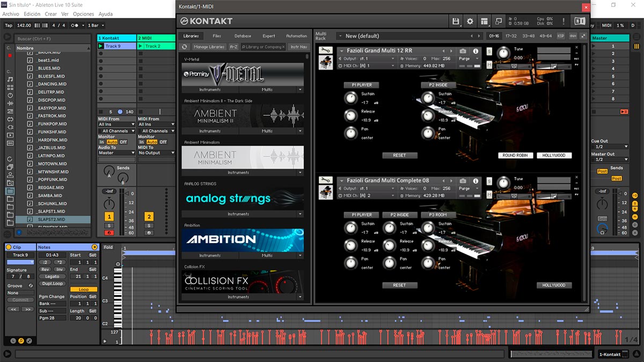Click Ableton browser preview headphone icon
Viewport: 644px width, 362px height.
(x=19, y=232)
